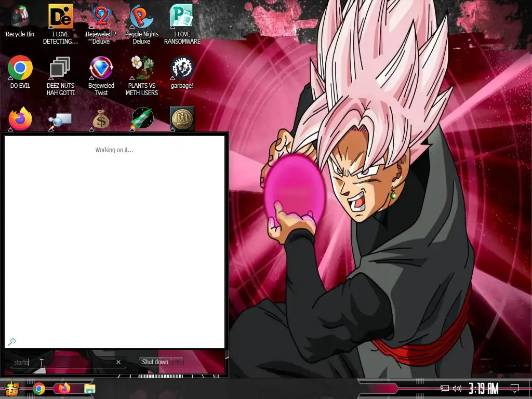Open Firefox from the taskbar

[x=64, y=388]
